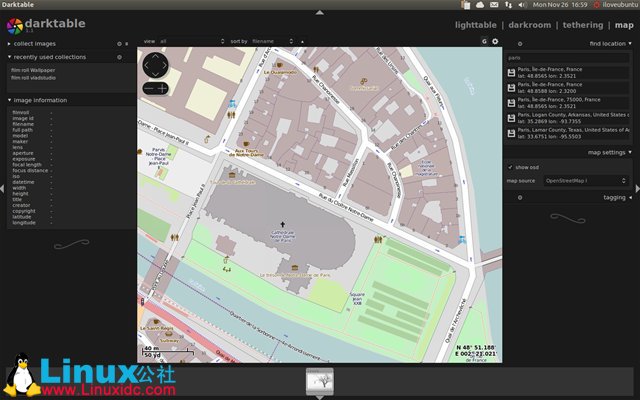Click save icon beside Paris Arkansas result
The height and width of the screenshot is (400, 640).
click(x=511, y=118)
